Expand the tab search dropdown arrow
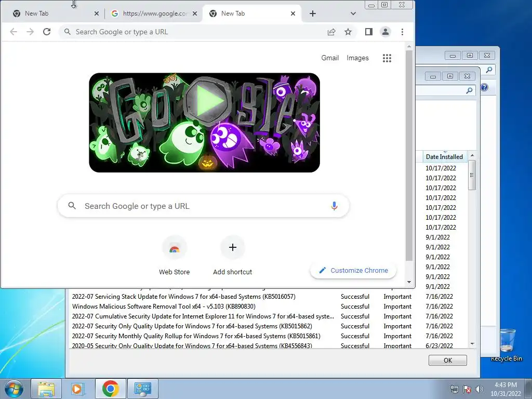Image resolution: width=532 pixels, height=399 pixels. tap(353, 14)
